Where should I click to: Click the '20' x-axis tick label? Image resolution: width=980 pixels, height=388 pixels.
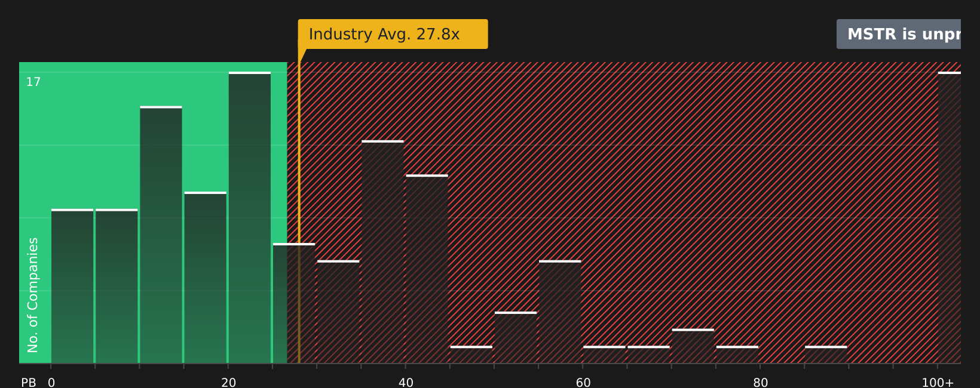229,383
